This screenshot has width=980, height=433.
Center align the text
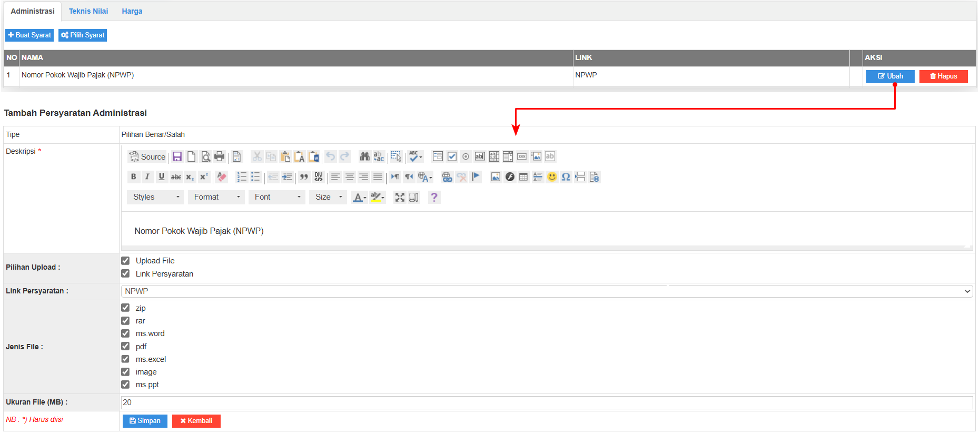pos(350,177)
